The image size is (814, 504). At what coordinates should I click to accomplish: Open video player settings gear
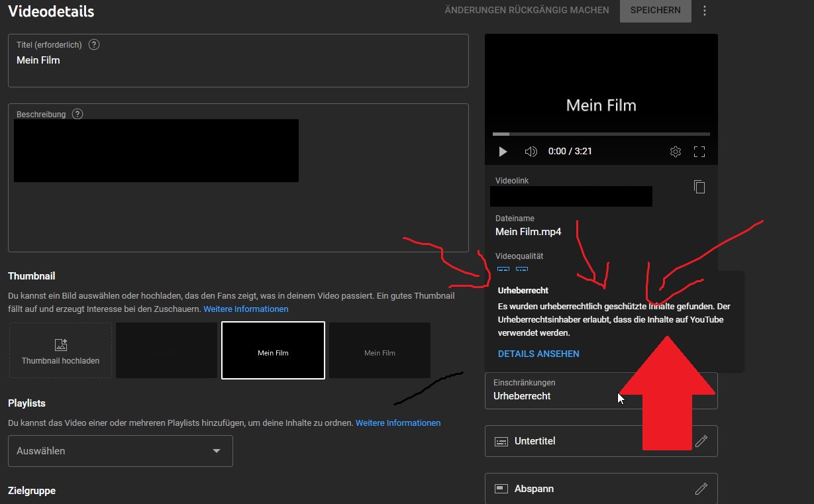pos(675,152)
